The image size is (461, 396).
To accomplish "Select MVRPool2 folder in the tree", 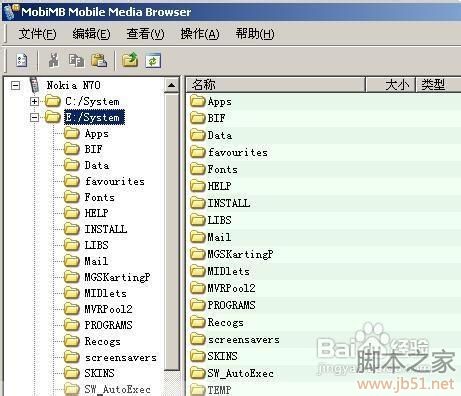I will pyautogui.click(x=108, y=309).
